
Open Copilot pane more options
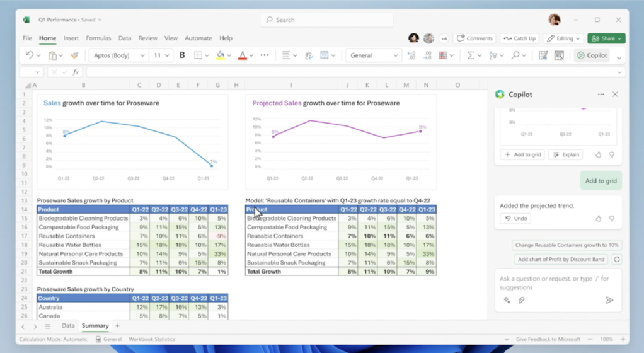601,94
